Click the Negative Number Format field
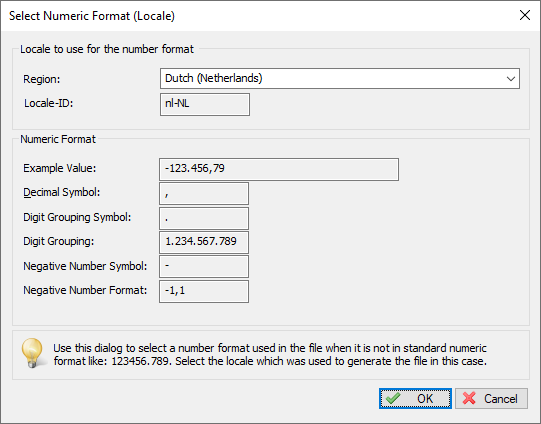 (204, 292)
